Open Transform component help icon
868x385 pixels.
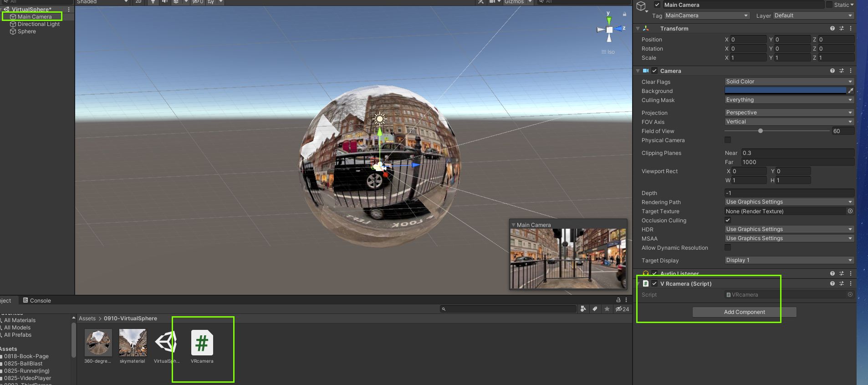(832, 28)
